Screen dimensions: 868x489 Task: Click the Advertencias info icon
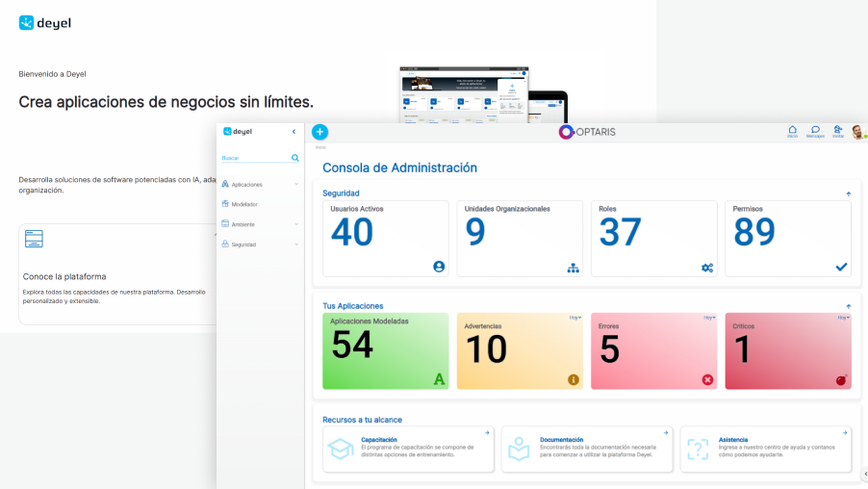pos(574,379)
